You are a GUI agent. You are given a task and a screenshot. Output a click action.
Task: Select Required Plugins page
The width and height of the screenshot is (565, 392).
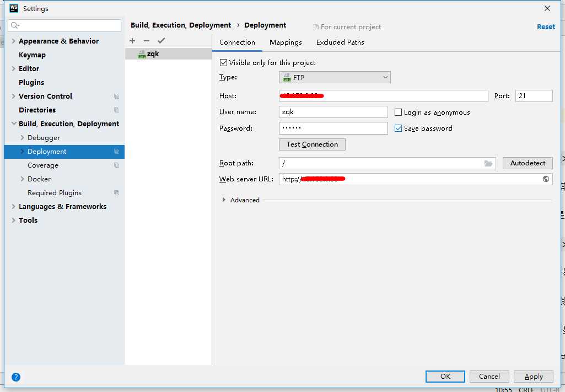point(55,193)
